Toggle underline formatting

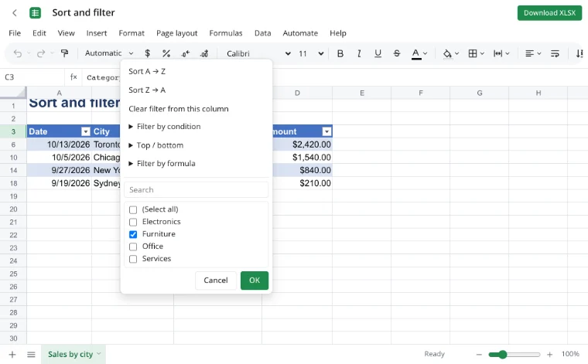[378, 53]
